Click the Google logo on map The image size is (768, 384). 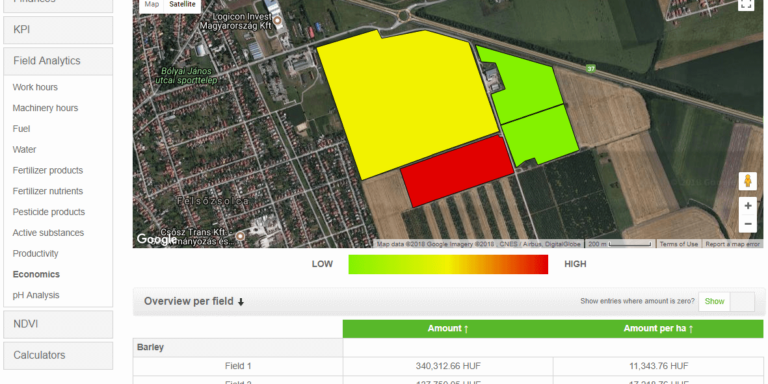click(x=156, y=239)
